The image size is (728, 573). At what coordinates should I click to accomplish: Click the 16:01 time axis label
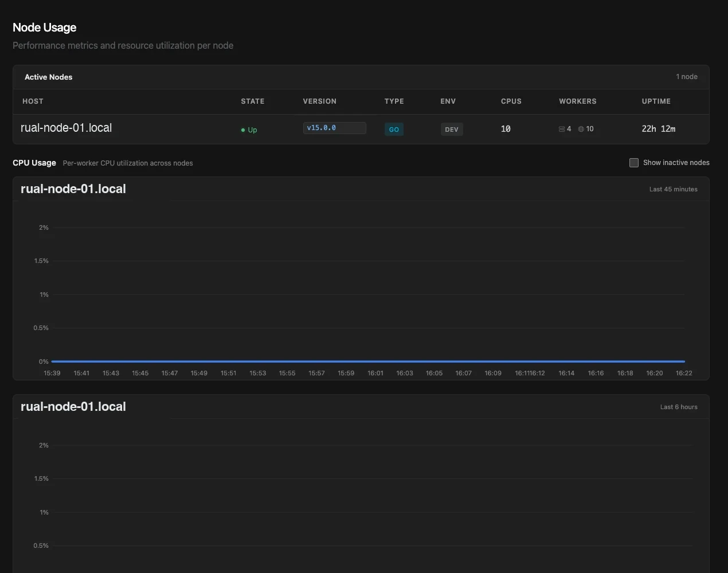pos(375,373)
